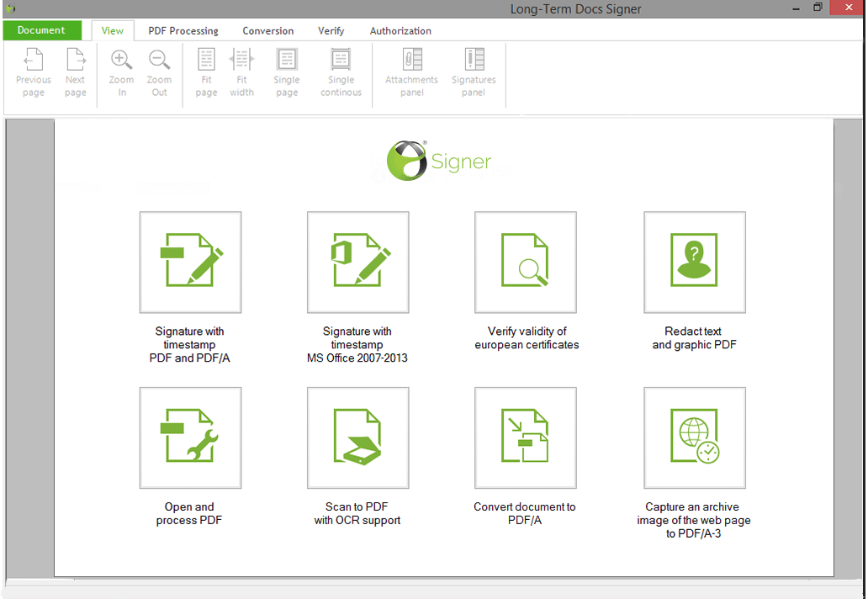This screenshot has width=868, height=599.
Task: Open the Signatures panel
Action: click(x=474, y=73)
